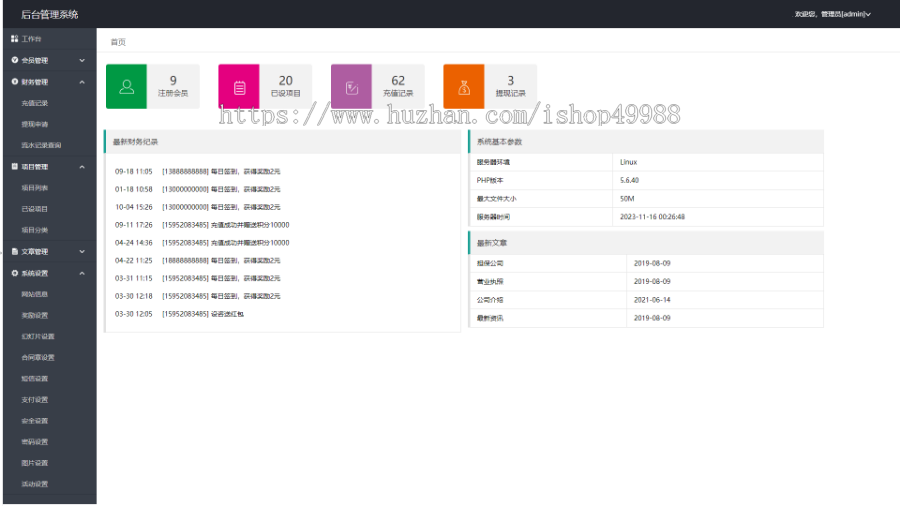Viewport: 900px width, 506px height.
Task: Collapse the 财务管理 menu chevron
Action: (82, 82)
